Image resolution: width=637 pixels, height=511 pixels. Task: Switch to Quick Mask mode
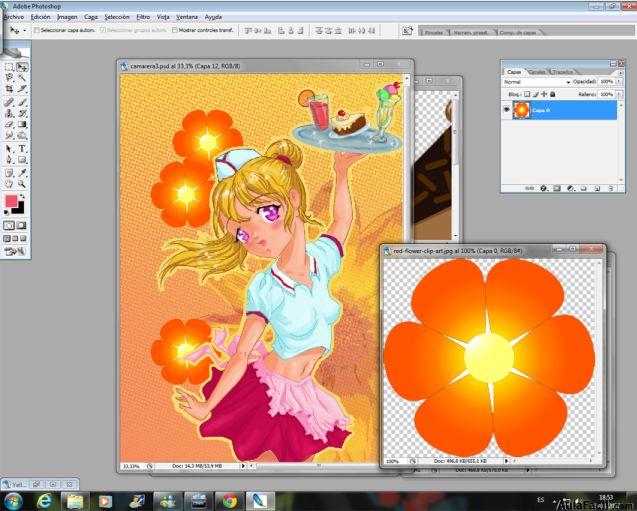(x=22, y=225)
